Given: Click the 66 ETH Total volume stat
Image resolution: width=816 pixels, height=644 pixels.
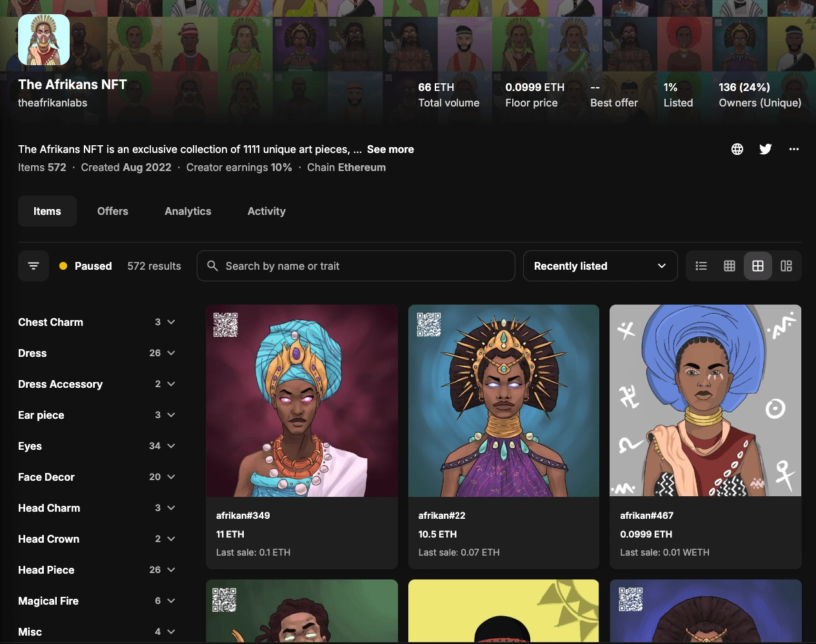Looking at the screenshot, I should click(x=449, y=95).
